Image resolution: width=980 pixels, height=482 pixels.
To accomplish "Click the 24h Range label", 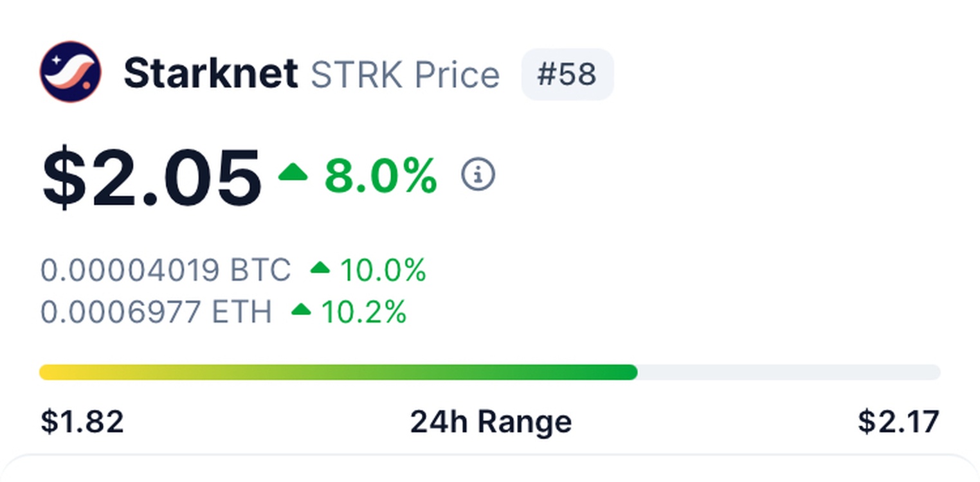I will tap(491, 422).
